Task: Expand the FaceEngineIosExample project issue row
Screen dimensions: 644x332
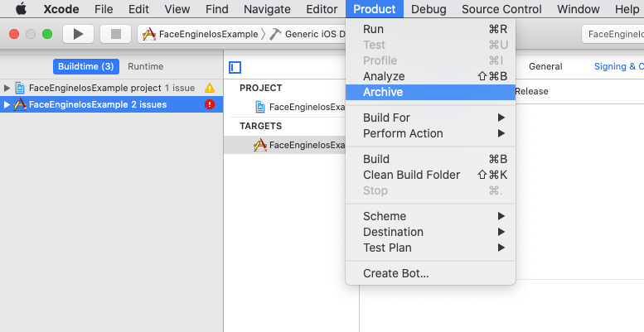Action: 7,88
